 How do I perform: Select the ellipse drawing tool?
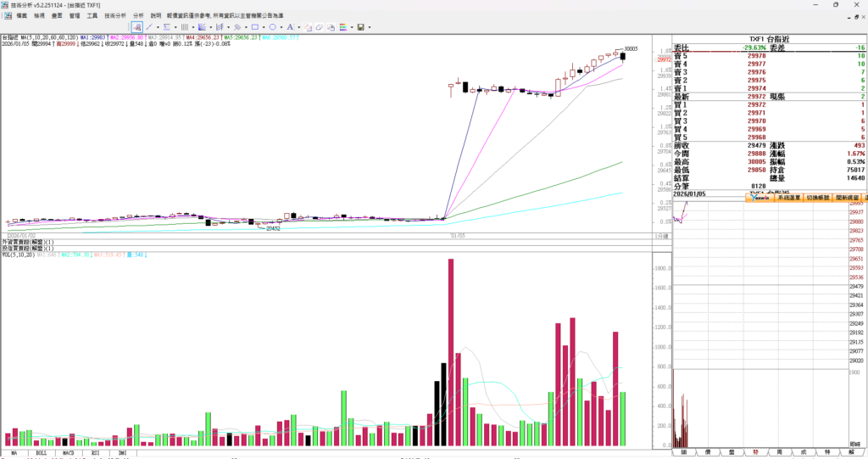coord(272,27)
